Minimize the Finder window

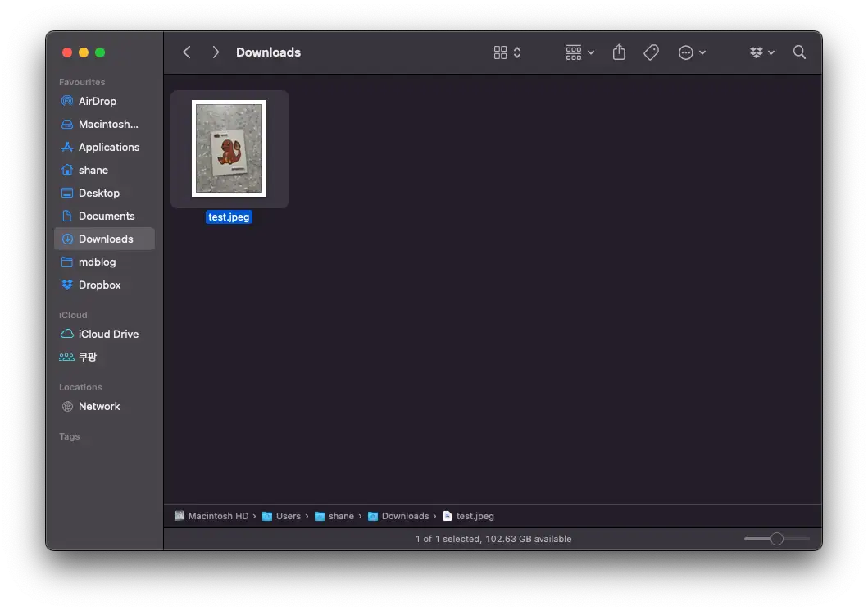[84, 52]
